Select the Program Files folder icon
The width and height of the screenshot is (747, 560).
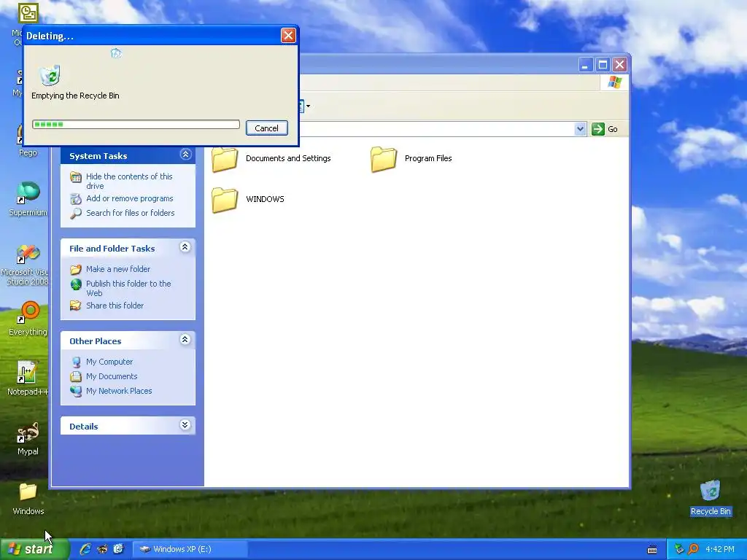384,159
